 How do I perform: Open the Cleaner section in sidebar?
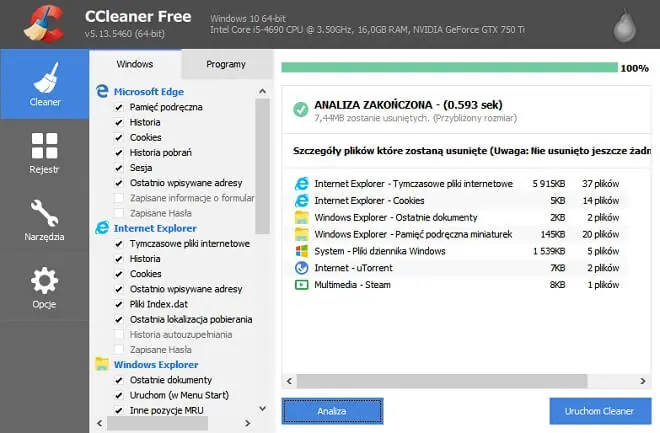(45, 84)
